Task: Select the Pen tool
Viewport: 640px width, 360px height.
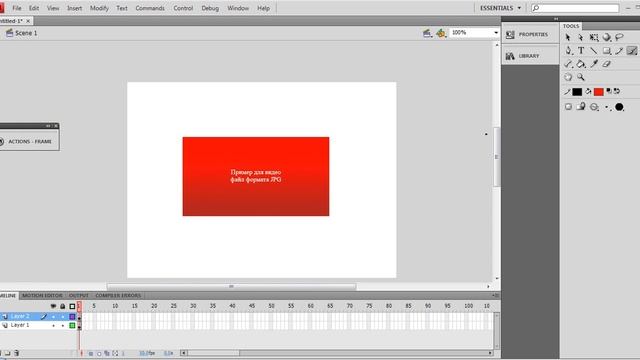Action: [x=569, y=51]
